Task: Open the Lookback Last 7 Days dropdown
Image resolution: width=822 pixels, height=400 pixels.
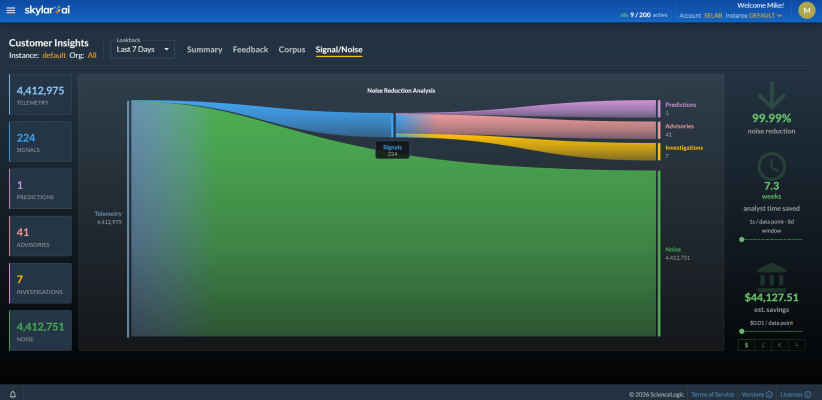Action: point(143,49)
